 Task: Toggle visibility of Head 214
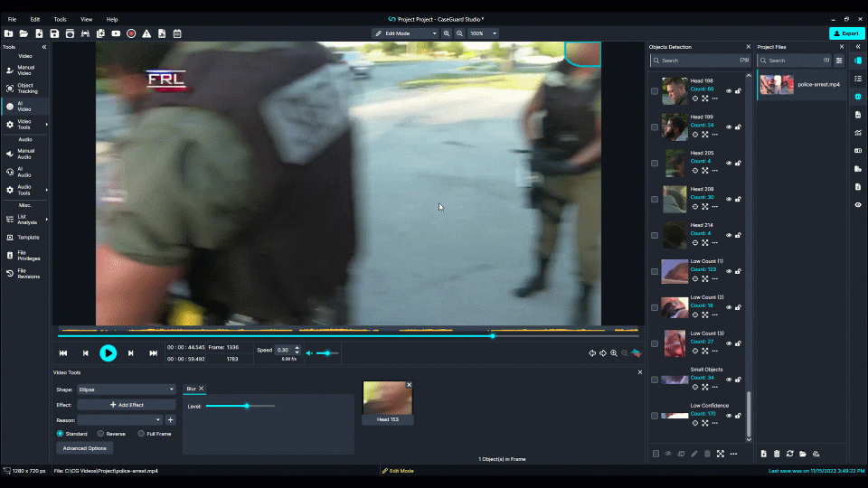(x=729, y=235)
